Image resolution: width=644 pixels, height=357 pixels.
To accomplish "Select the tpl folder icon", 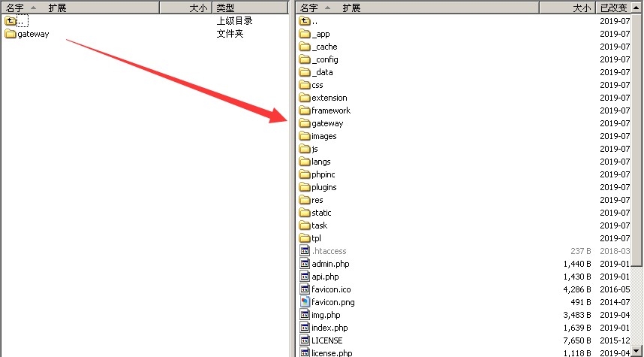I will pyautogui.click(x=304, y=237).
